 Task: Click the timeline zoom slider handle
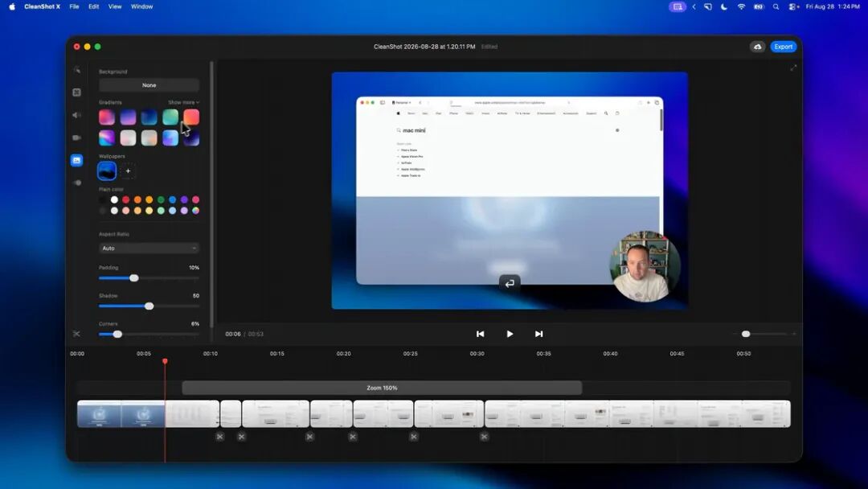(746, 334)
